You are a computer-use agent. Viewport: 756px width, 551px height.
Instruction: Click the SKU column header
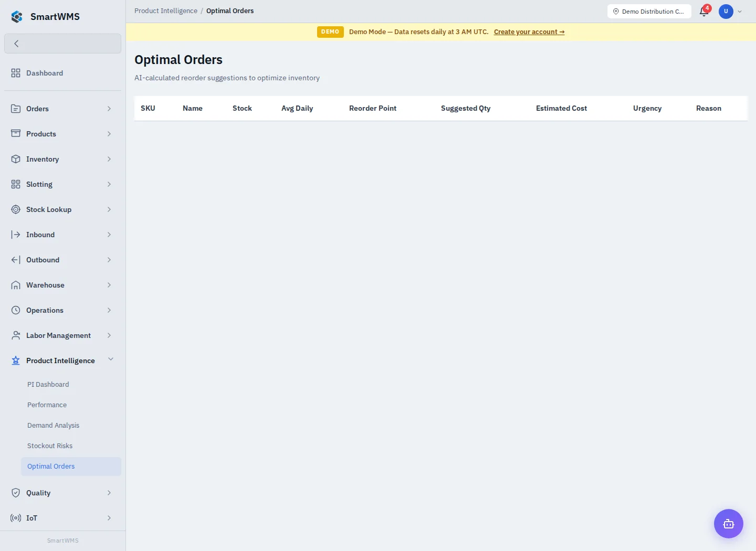click(x=148, y=109)
